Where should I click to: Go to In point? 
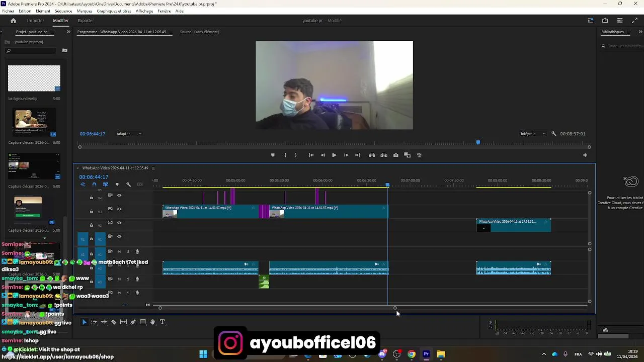(311, 155)
